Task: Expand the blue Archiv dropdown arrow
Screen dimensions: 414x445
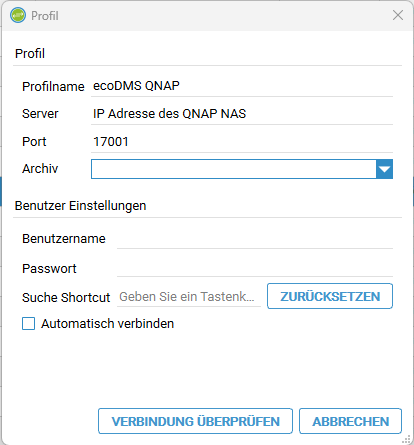Action: click(x=384, y=169)
